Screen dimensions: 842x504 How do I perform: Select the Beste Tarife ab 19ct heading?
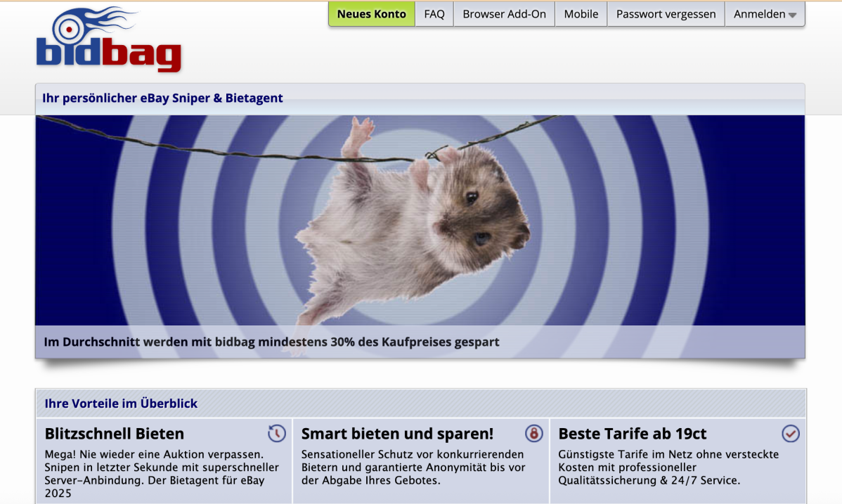point(633,434)
